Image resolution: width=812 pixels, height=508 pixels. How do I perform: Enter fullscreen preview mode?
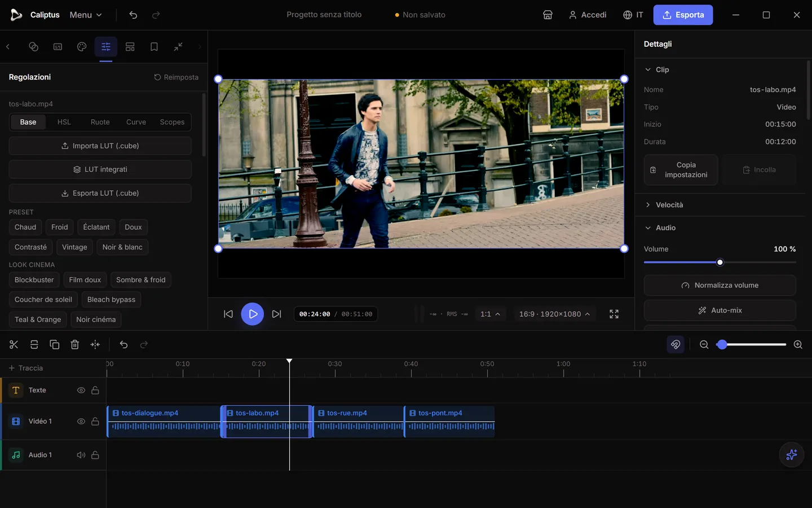[x=614, y=314]
